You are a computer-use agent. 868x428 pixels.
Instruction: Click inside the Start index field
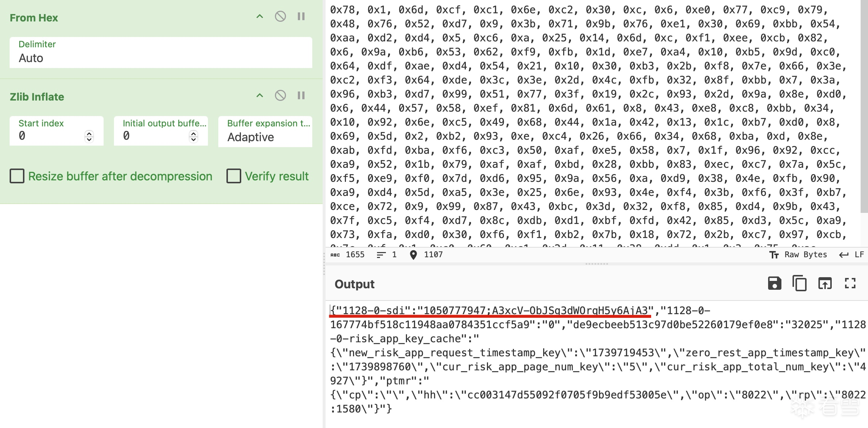pyautogui.click(x=48, y=136)
